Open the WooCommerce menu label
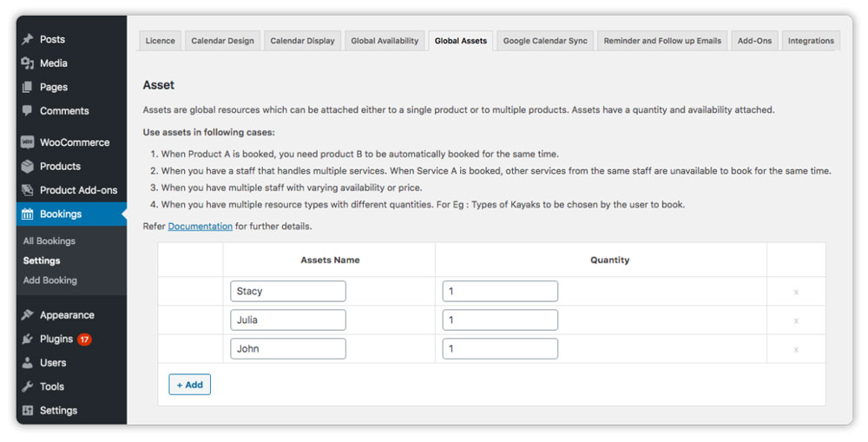Viewport: 868px width, 442px height. (x=75, y=142)
